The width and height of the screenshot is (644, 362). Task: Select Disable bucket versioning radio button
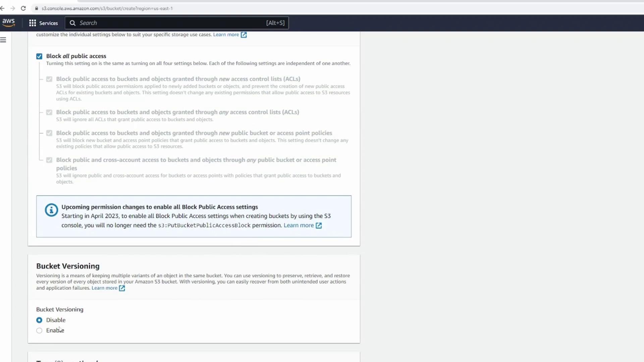click(x=39, y=320)
